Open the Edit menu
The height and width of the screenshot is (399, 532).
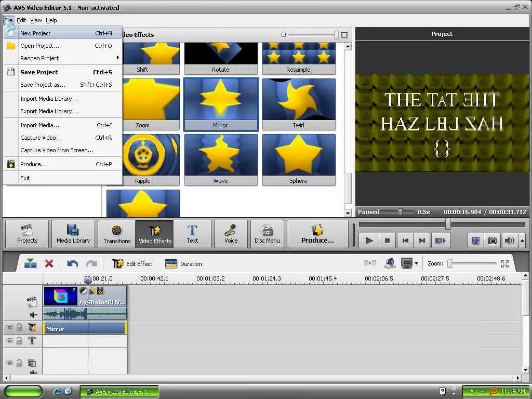(x=21, y=20)
